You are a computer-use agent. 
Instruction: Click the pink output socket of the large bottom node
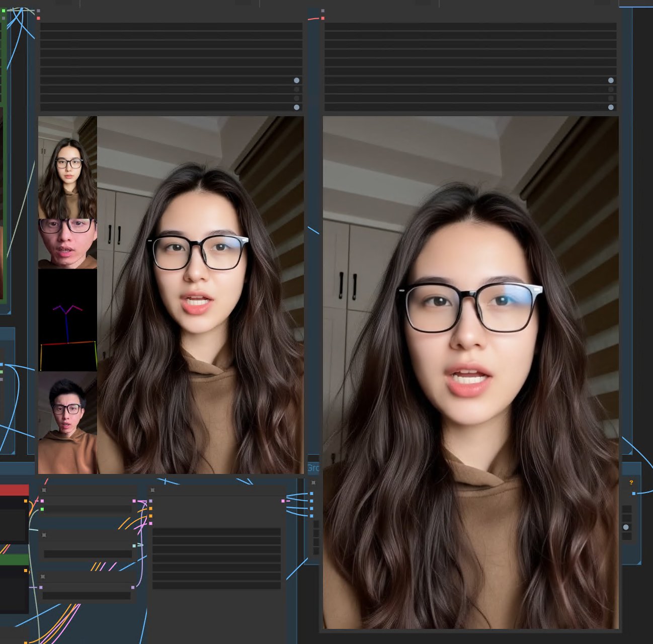click(x=283, y=501)
